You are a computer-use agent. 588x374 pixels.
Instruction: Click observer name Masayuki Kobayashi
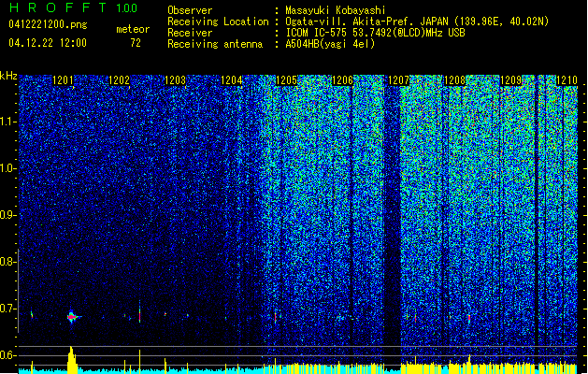(336, 10)
